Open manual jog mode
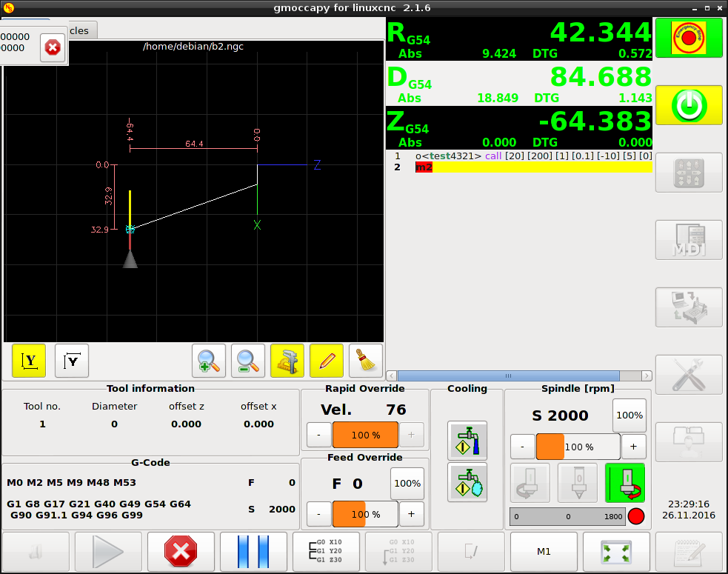 click(689, 173)
